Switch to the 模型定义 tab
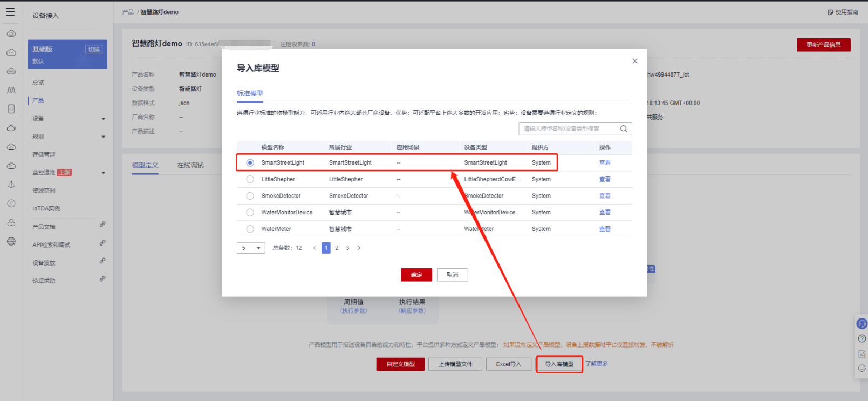Image resolution: width=868 pixels, height=401 pixels. click(x=145, y=165)
